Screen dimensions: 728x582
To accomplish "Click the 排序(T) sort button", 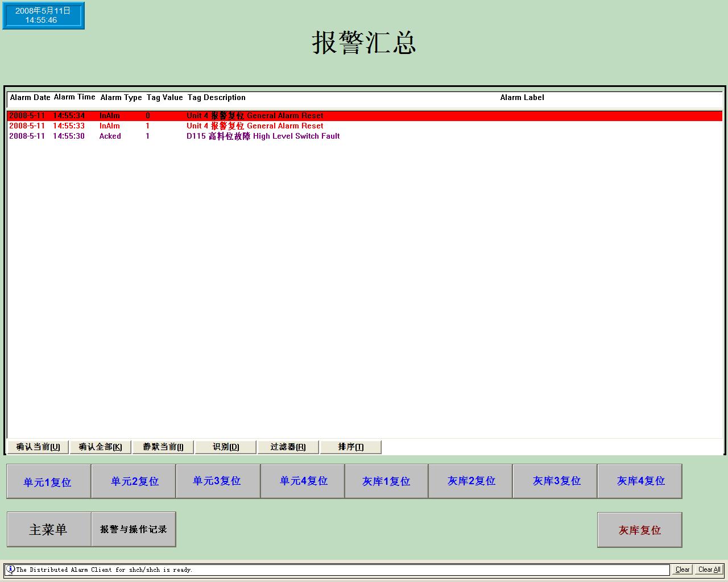I will tap(350, 447).
